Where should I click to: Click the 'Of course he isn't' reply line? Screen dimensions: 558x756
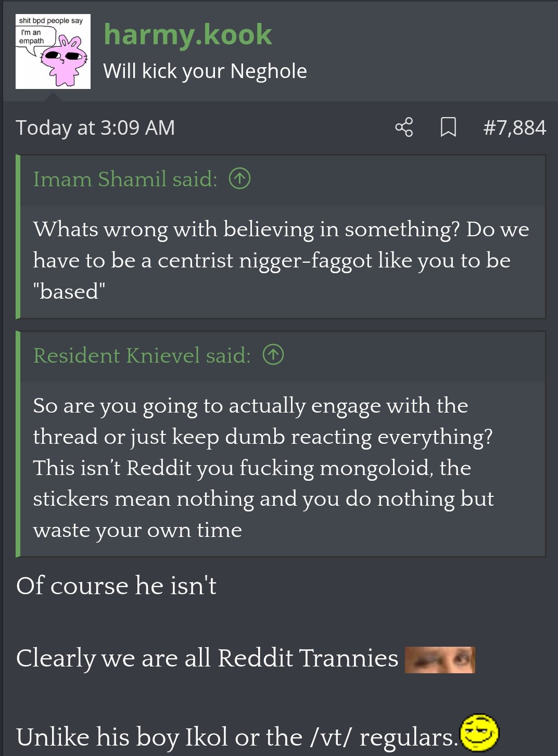click(x=116, y=586)
